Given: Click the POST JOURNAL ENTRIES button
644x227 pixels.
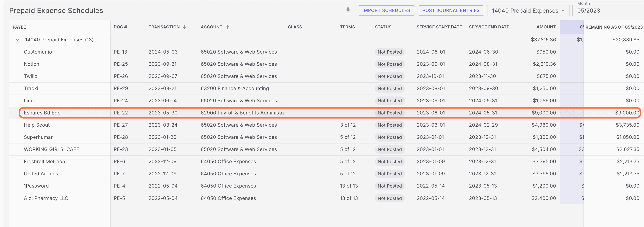Looking at the screenshot, I should point(451,10).
